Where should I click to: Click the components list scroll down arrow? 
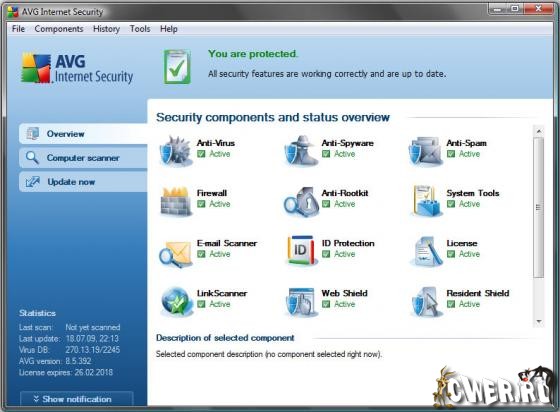tap(539, 322)
